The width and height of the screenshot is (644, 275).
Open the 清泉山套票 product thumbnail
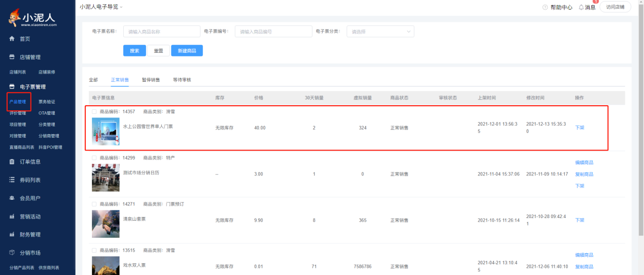(x=106, y=224)
